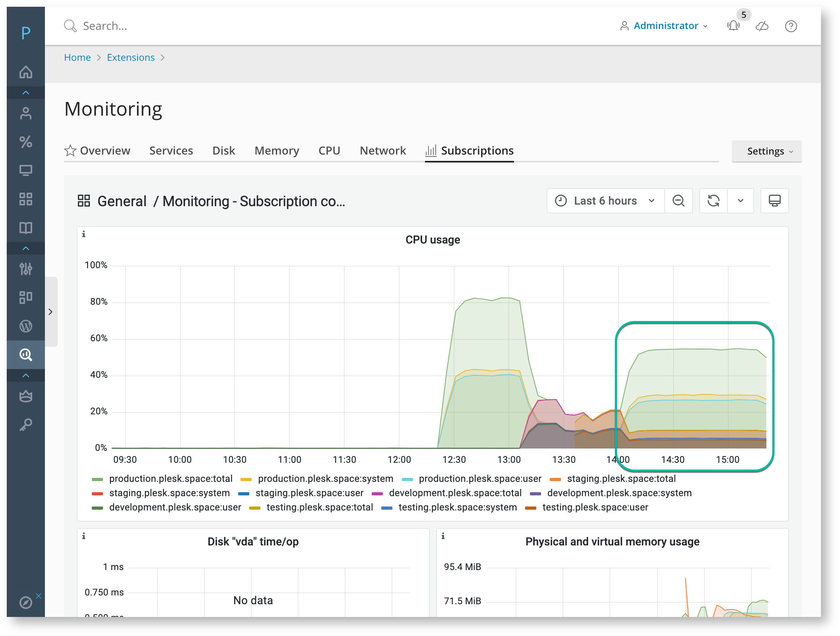Open the WordPress sidebar icon
The height and width of the screenshot is (636, 840).
point(26,326)
